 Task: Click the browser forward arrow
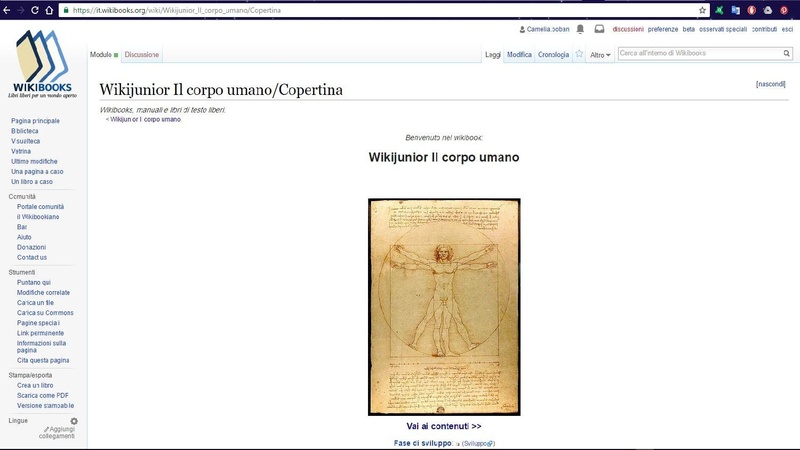tap(21, 10)
